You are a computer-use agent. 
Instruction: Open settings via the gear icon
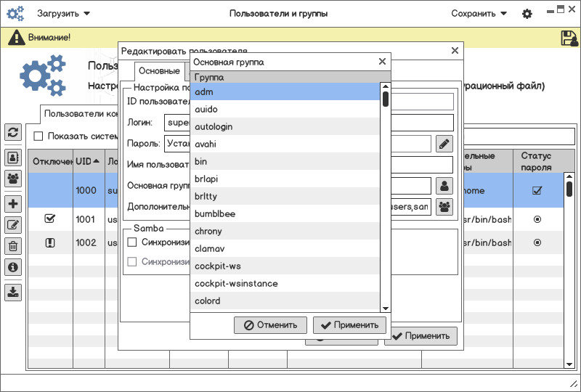(x=527, y=14)
